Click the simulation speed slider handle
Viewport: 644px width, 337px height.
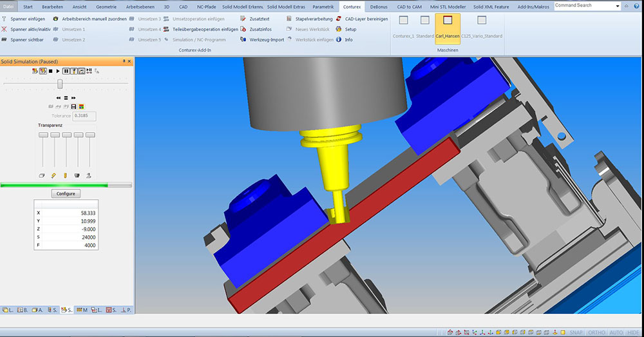pos(60,84)
